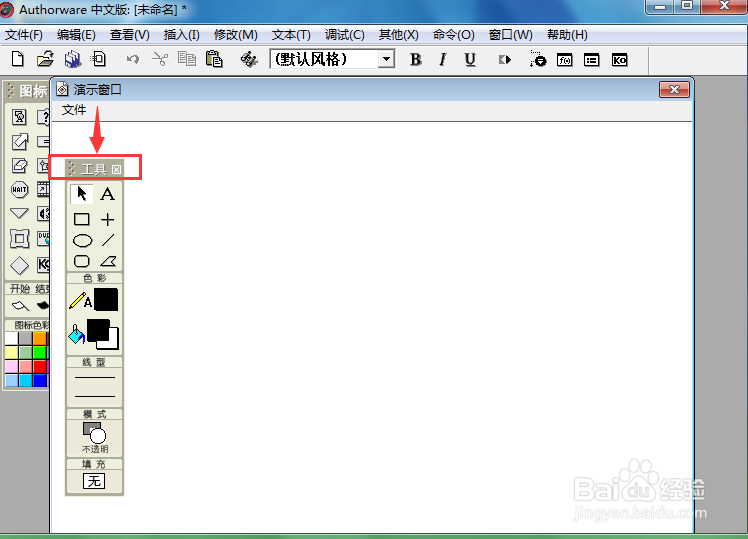
Task: Pick the white Start flag
Action: coord(20,305)
